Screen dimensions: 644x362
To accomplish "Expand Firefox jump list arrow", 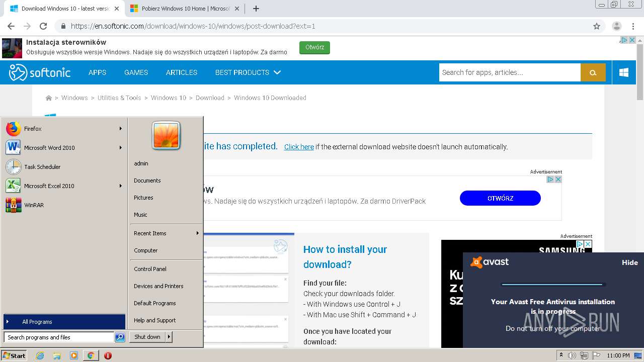I will (x=121, y=129).
